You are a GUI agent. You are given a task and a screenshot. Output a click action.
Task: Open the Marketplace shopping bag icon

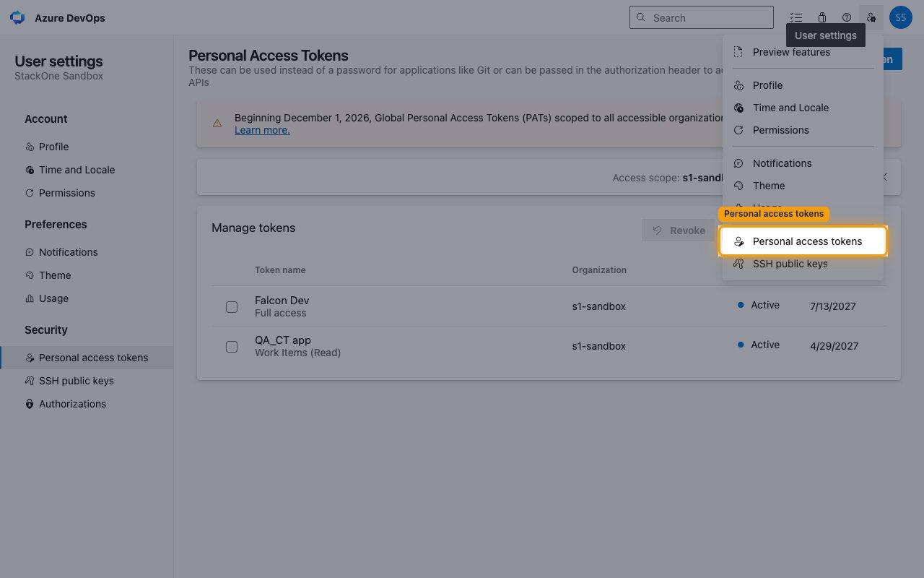[x=821, y=17]
